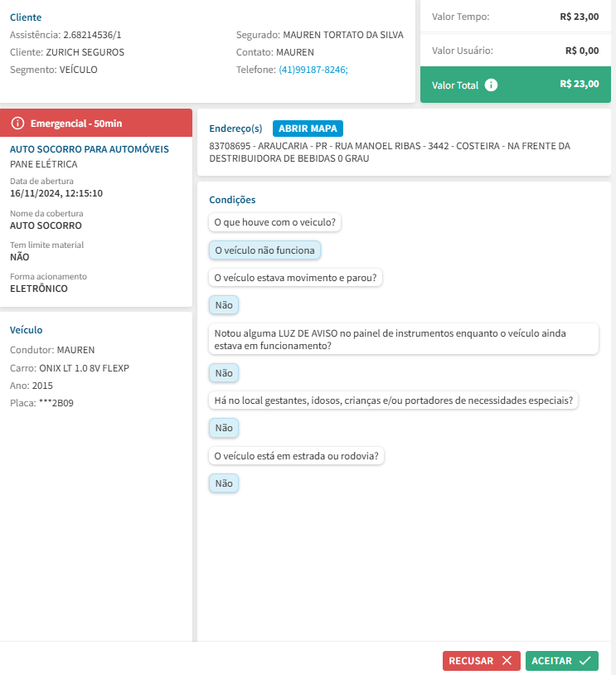Click the opening date 16/11/2024, 12:15:10
The width and height of the screenshot is (616, 675).
pyautogui.click(x=56, y=193)
